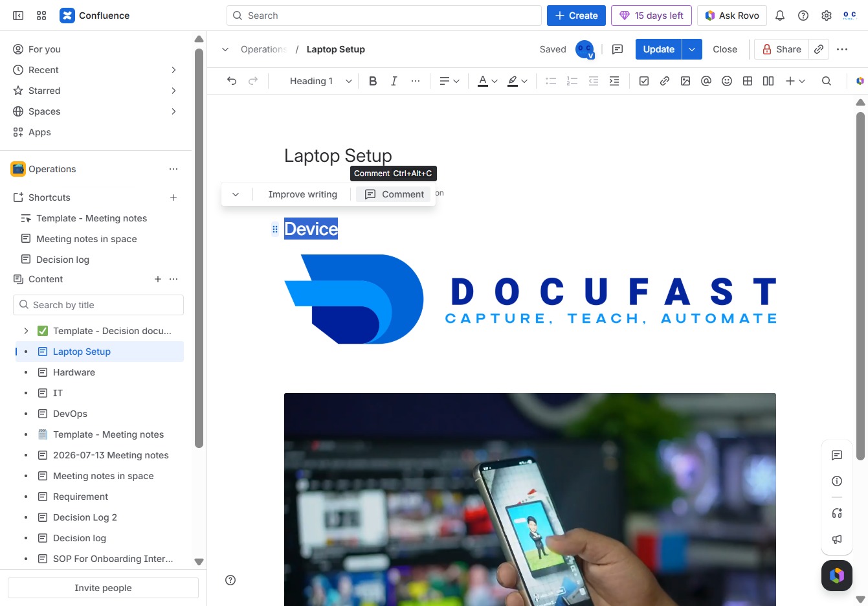The image size is (868, 606).
Task: Open the app switcher grid icon
Action: click(x=41, y=16)
